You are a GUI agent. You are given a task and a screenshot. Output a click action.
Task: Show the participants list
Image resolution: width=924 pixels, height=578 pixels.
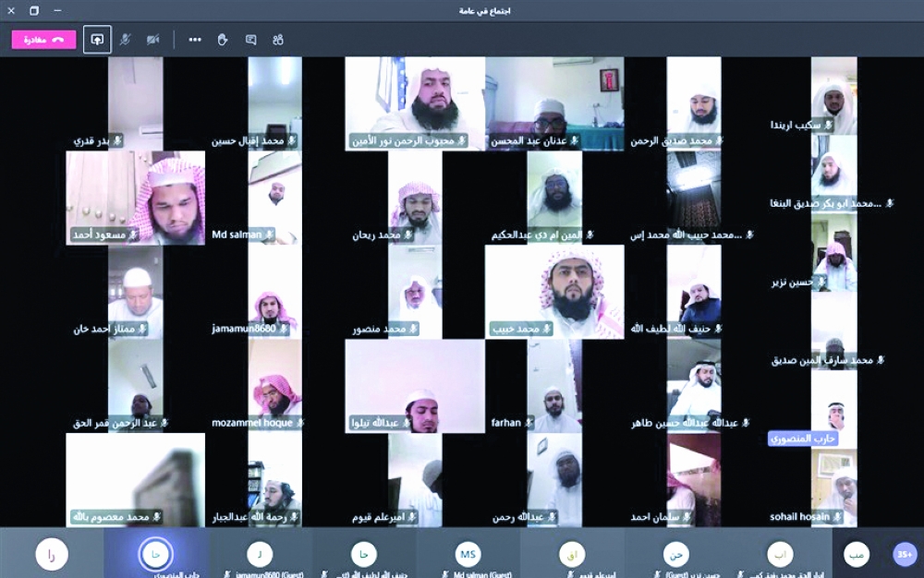278,40
